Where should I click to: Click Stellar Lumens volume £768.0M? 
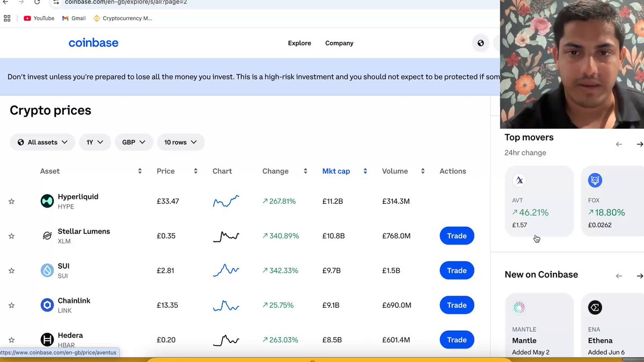tap(397, 236)
